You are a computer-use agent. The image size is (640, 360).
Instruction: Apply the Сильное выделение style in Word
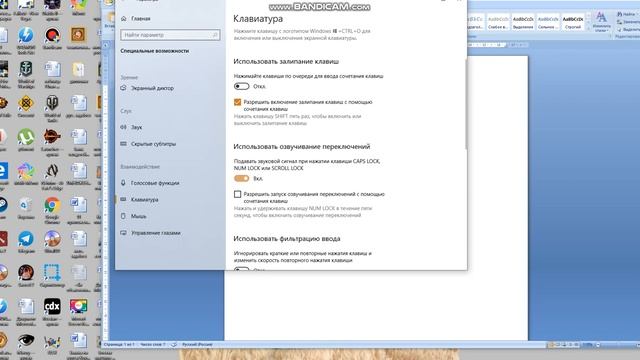pos(548,22)
